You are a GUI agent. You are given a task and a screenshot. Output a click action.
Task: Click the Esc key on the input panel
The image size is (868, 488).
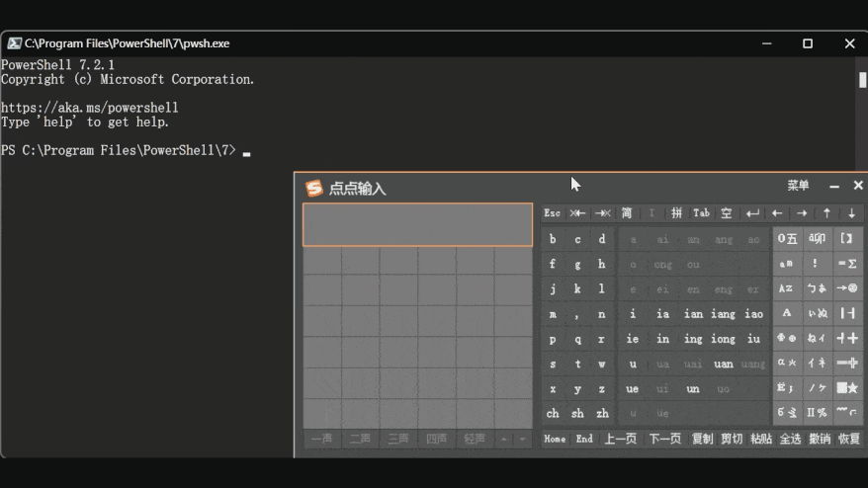552,213
